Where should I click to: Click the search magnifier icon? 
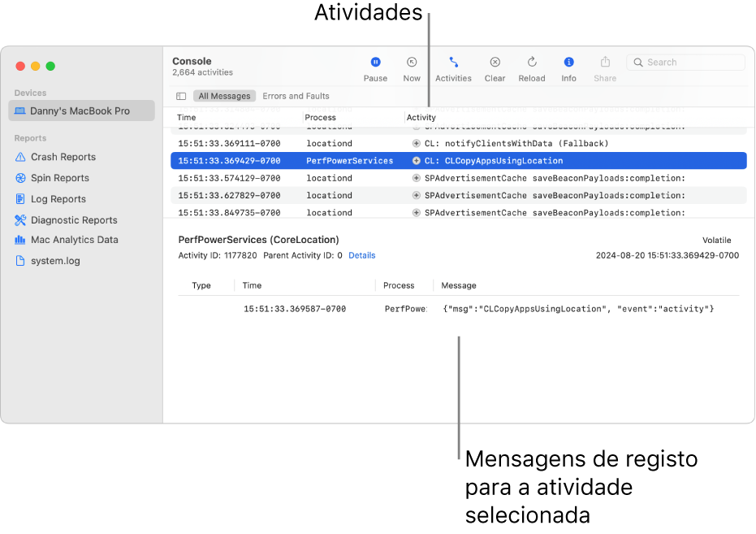638,63
